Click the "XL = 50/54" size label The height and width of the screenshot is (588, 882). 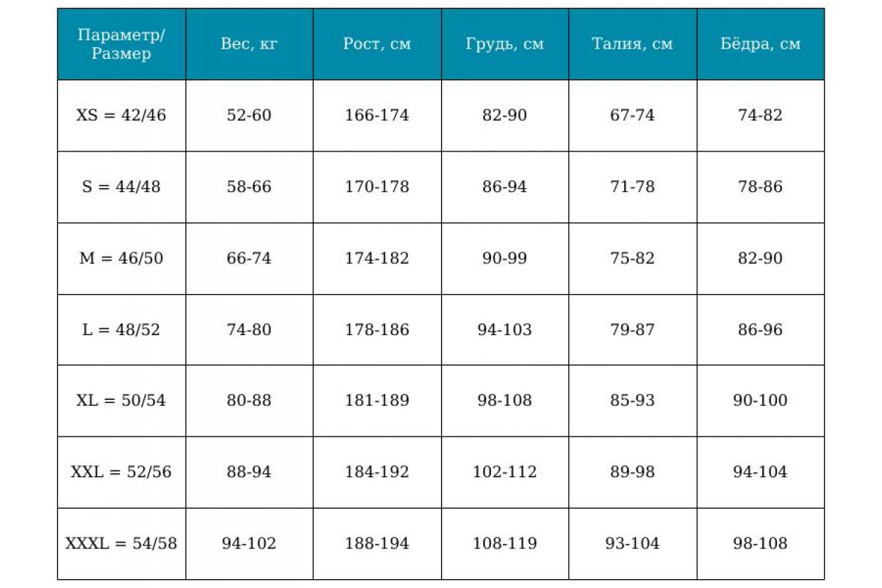point(121,401)
